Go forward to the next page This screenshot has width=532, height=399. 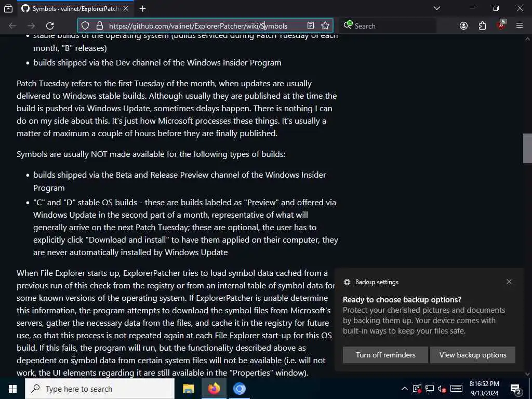tap(31, 26)
